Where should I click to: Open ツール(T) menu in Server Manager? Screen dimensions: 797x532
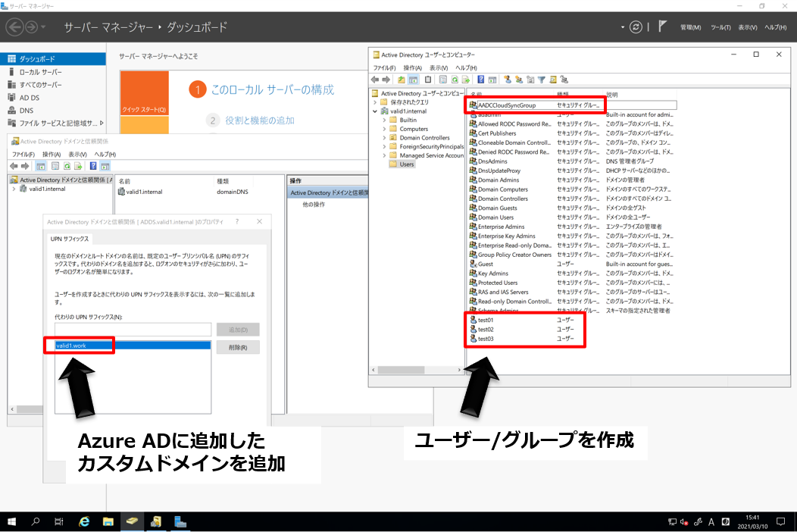pos(720,27)
